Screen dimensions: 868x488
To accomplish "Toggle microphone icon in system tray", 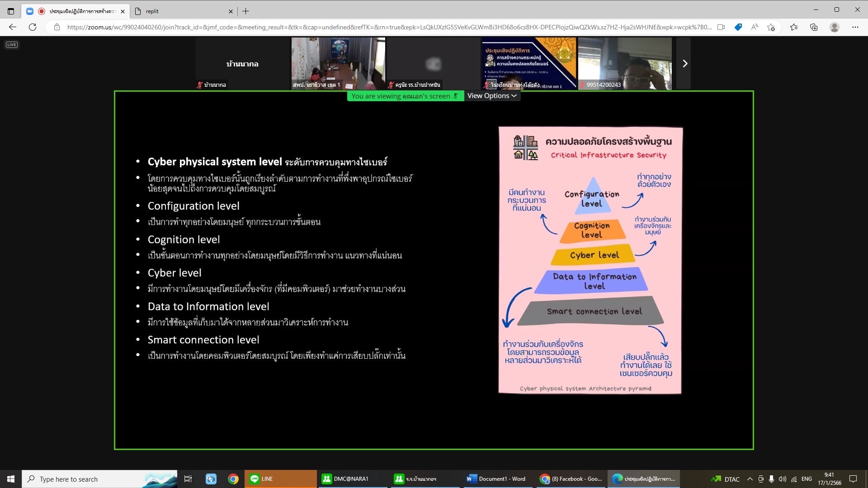I will pyautogui.click(x=771, y=479).
